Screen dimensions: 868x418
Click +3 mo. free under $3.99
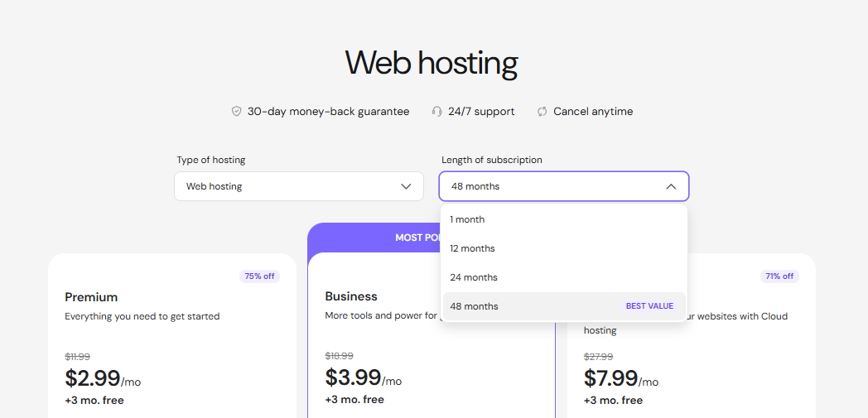click(354, 400)
